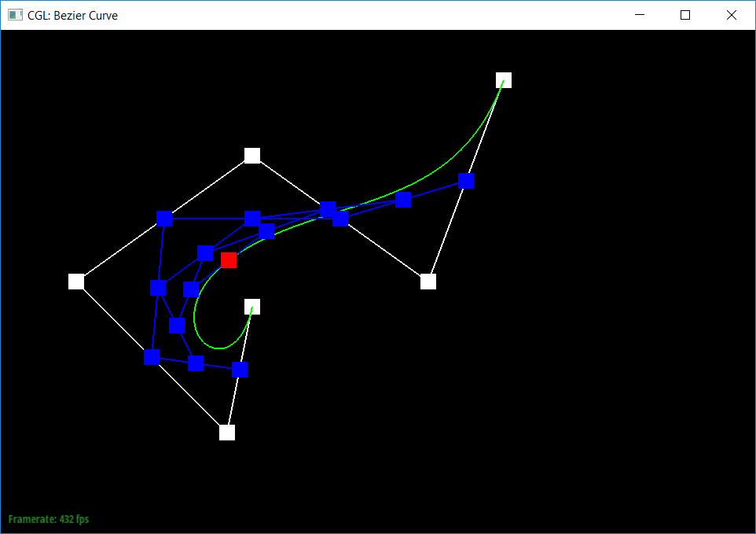The image size is (756, 534).
Task: Click the blue point immediately left of the red point
Action: click(x=205, y=253)
